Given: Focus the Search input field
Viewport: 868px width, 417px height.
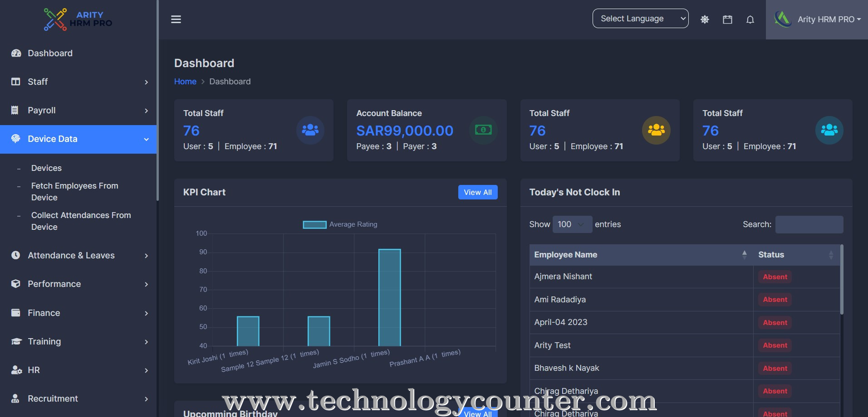Looking at the screenshot, I should pos(809,224).
